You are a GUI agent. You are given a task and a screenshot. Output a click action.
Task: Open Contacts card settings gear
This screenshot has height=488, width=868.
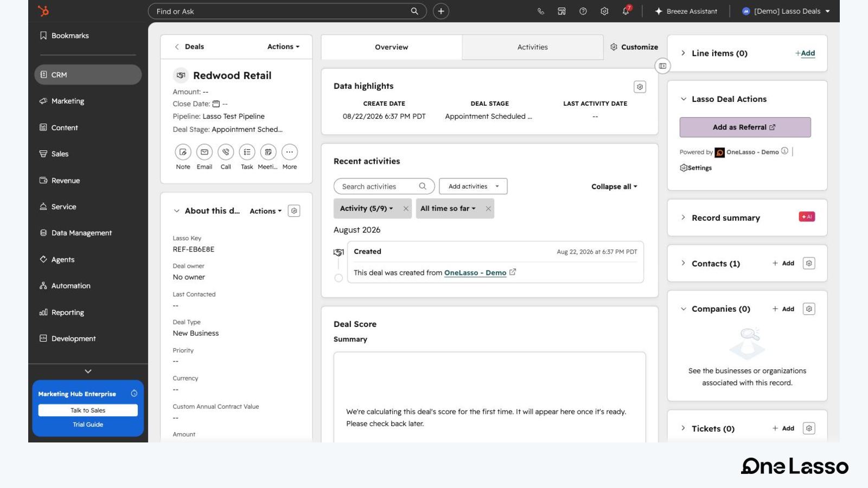pos(809,264)
